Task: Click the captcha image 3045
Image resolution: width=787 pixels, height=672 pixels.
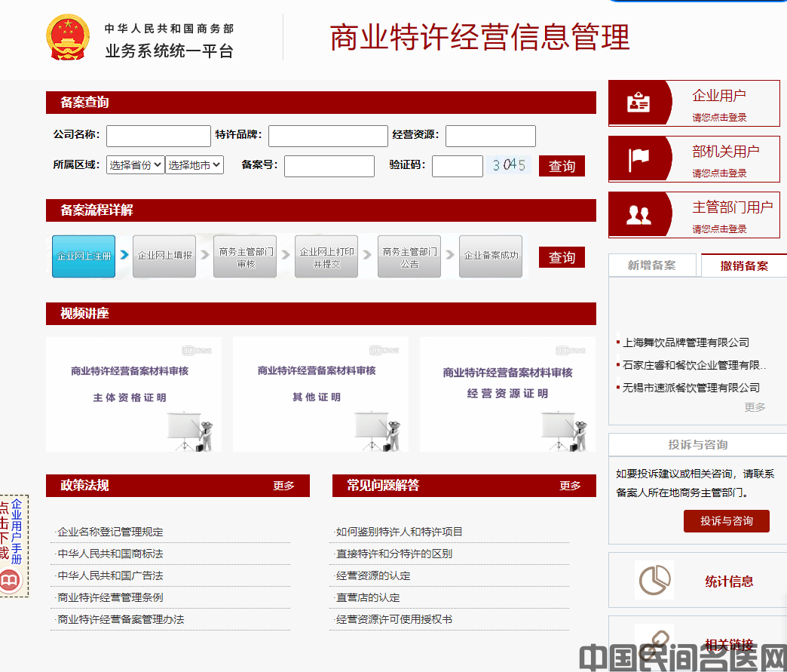Action: (x=509, y=165)
